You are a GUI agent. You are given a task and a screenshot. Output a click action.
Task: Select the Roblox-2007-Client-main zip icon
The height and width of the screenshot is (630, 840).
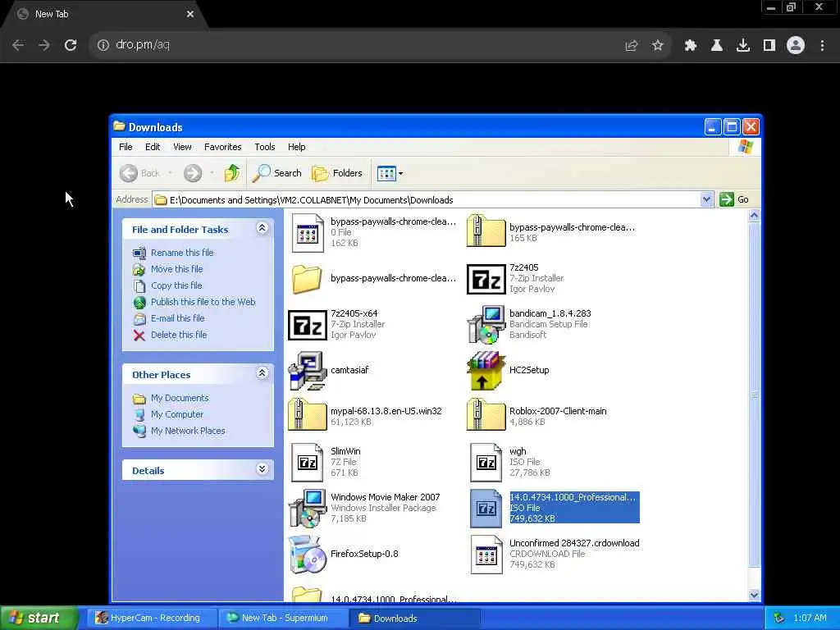click(x=486, y=415)
